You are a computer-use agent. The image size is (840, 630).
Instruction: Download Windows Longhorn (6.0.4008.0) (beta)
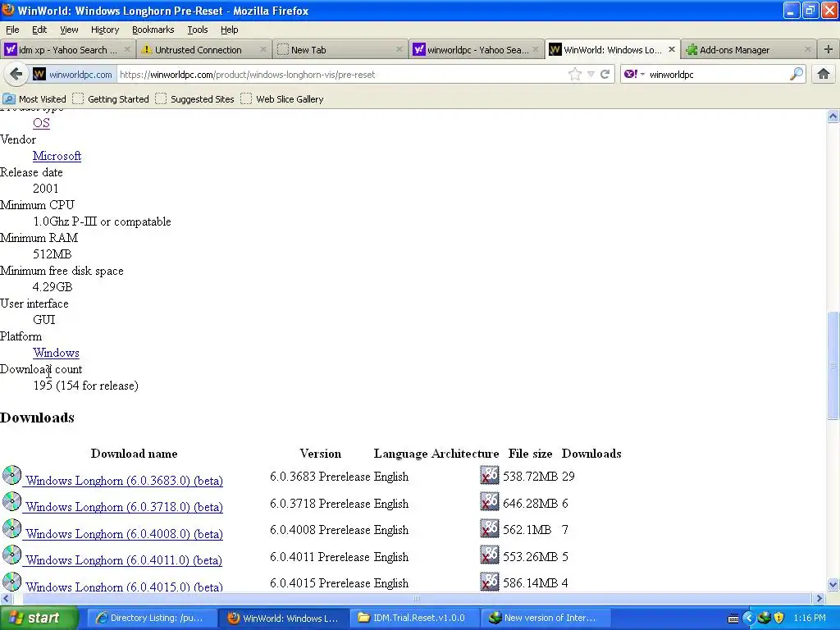click(124, 533)
